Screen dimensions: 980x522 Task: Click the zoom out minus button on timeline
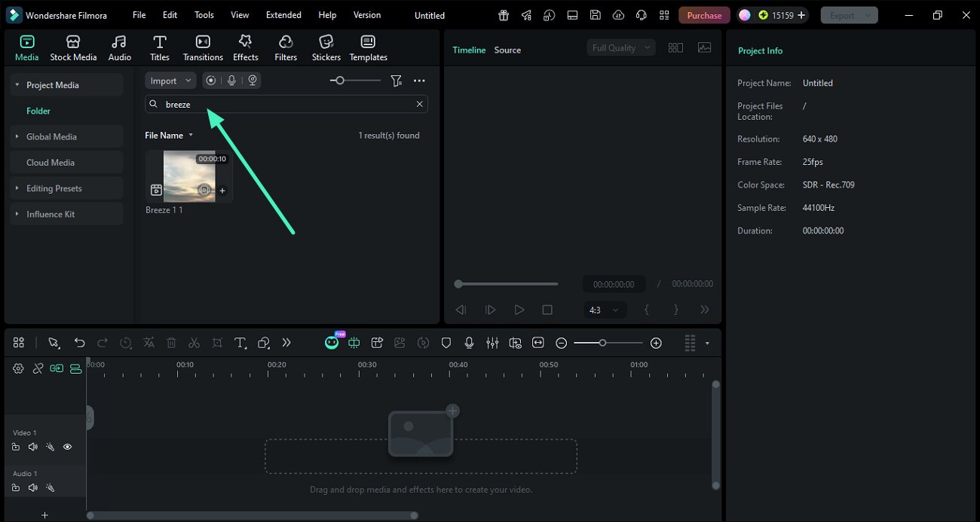tap(561, 343)
